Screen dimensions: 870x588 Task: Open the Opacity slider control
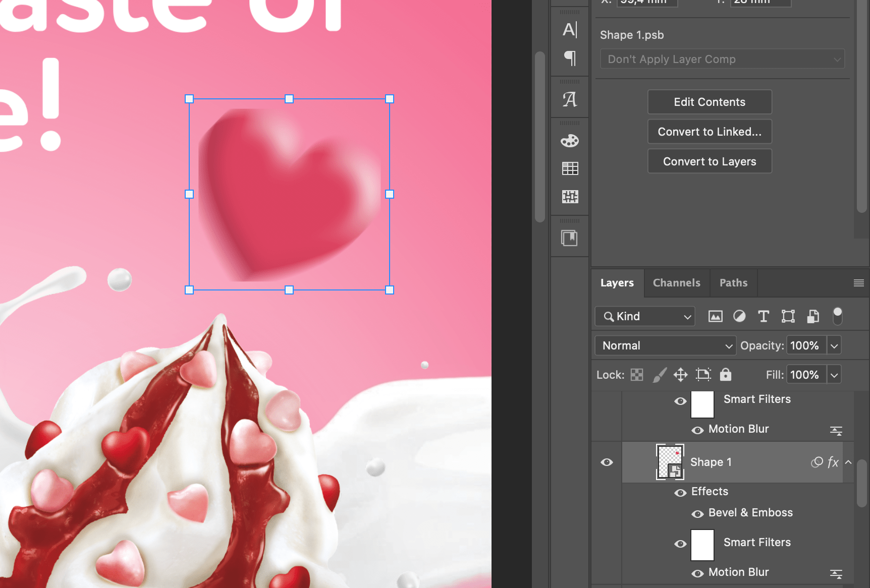[x=834, y=345]
